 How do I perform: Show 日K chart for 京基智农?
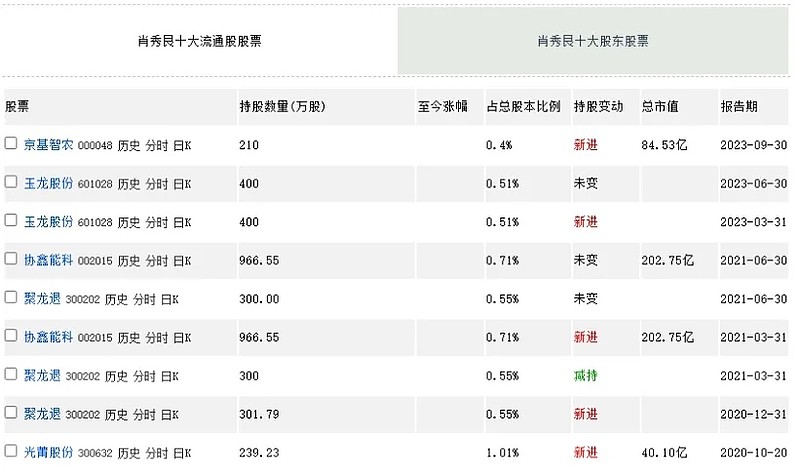pos(182,145)
